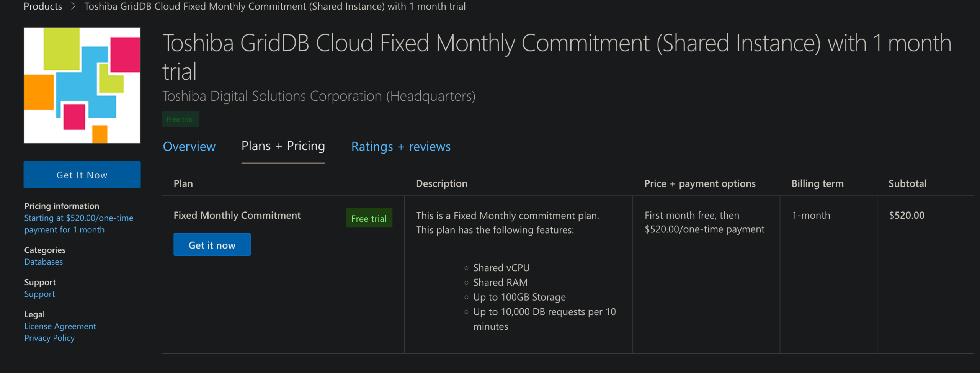Click the Toshiba GridDB product logo
980x373 pixels.
coord(82,85)
